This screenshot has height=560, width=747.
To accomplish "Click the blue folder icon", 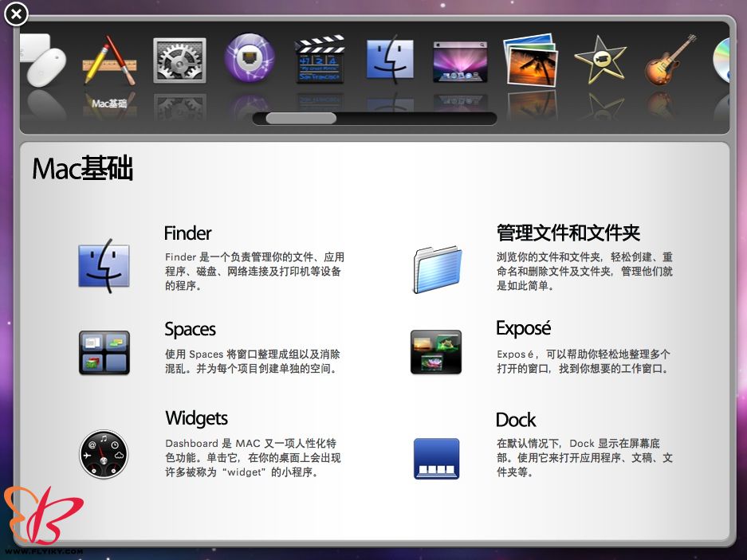I will tap(437, 269).
